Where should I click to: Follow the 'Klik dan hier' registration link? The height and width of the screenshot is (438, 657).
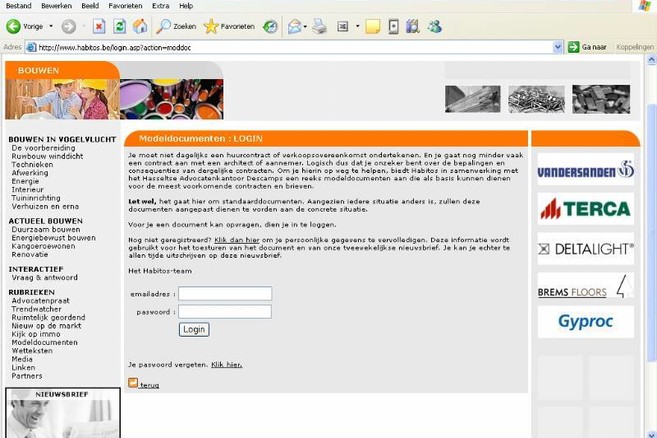236,240
